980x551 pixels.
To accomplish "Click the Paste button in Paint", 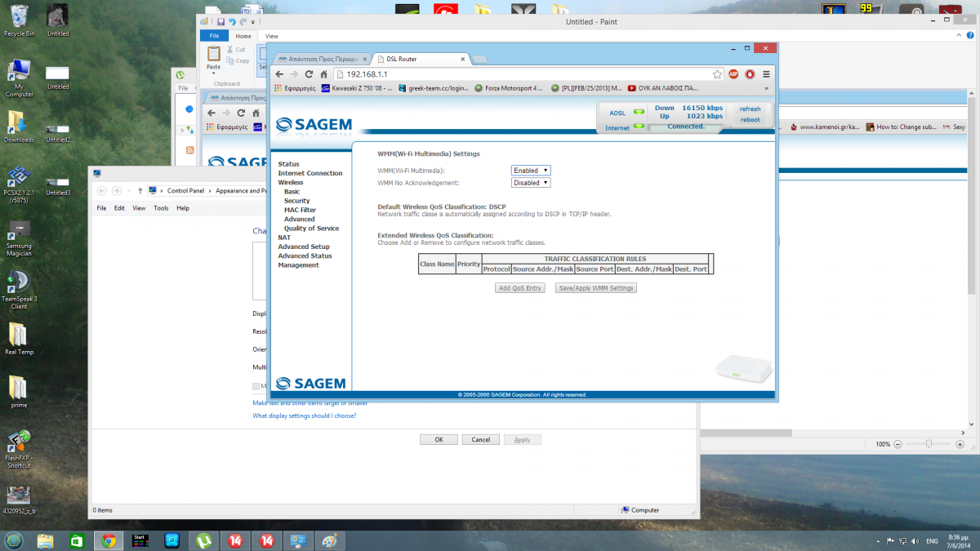I will (213, 59).
